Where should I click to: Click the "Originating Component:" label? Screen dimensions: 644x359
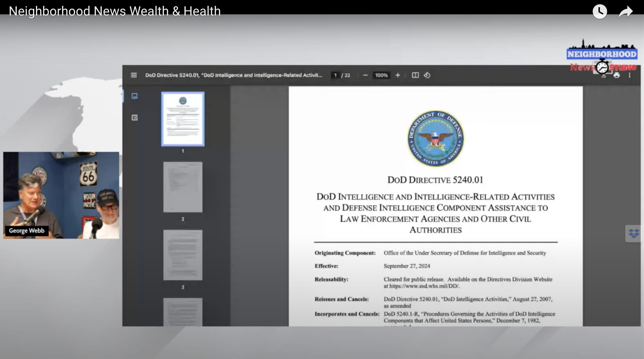click(345, 253)
